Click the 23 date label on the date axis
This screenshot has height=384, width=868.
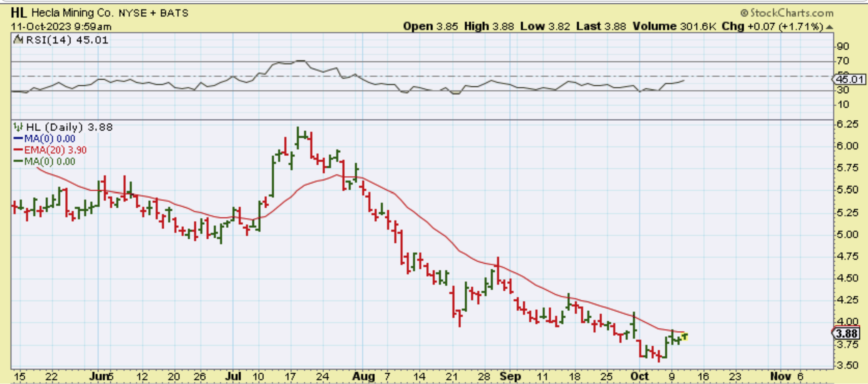735,376
